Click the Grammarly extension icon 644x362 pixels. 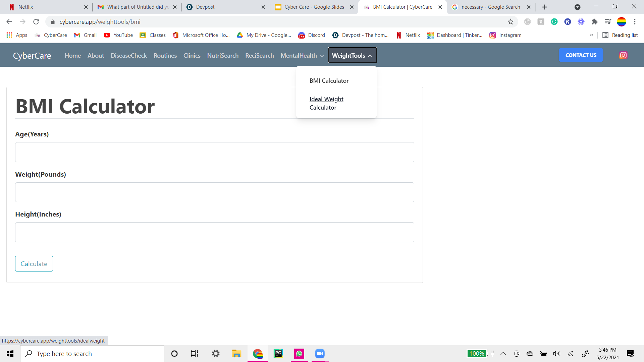[554, 22]
